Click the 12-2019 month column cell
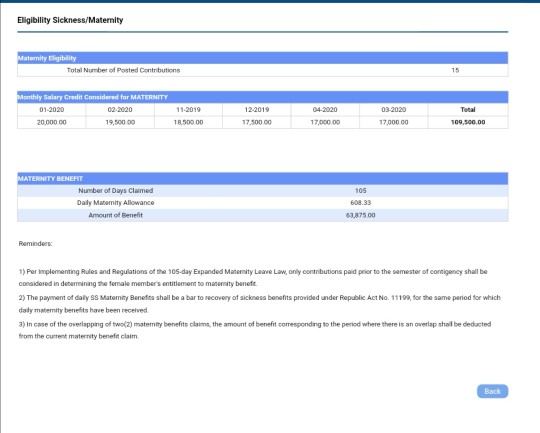540x433 pixels. 257,110
